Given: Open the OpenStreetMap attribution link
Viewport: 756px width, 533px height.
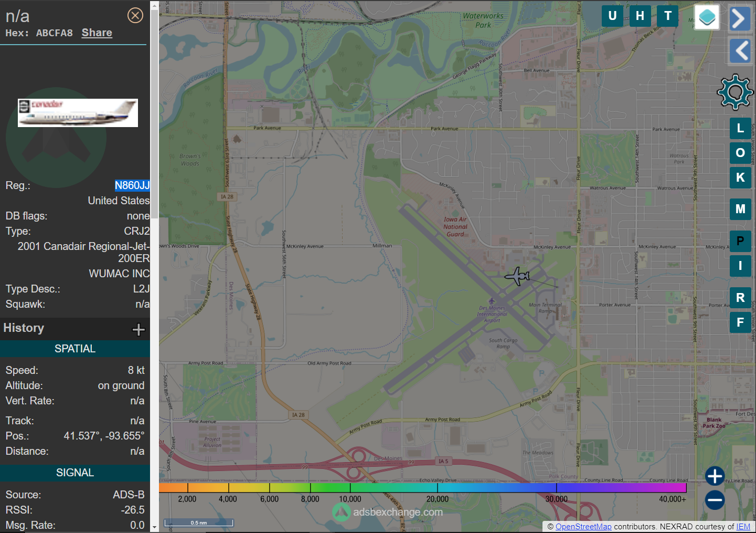Looking at the screenshot, I should 583,527.
